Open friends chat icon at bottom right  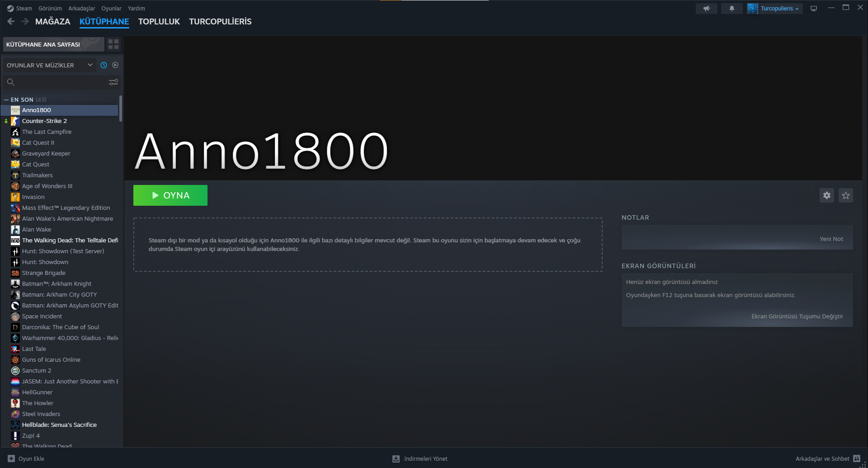click(857, 459)
